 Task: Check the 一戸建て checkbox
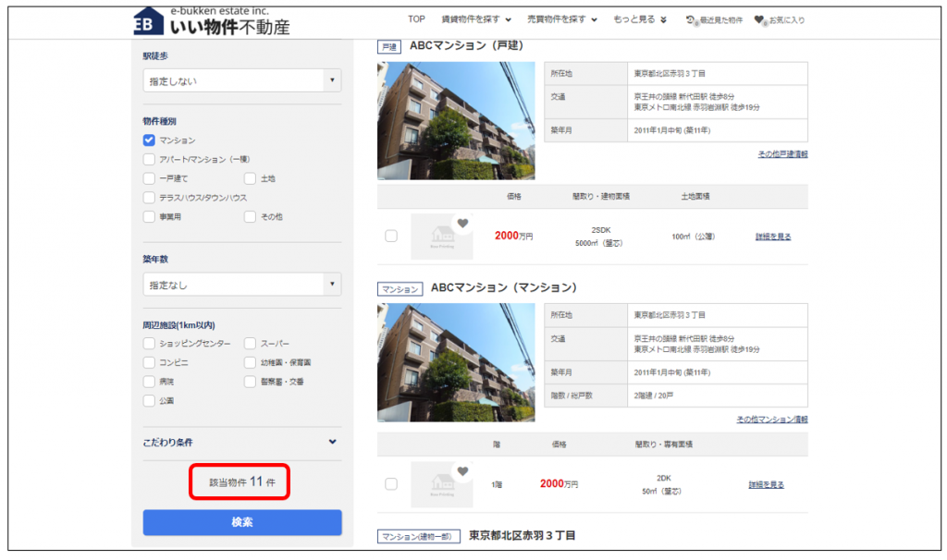149,178
